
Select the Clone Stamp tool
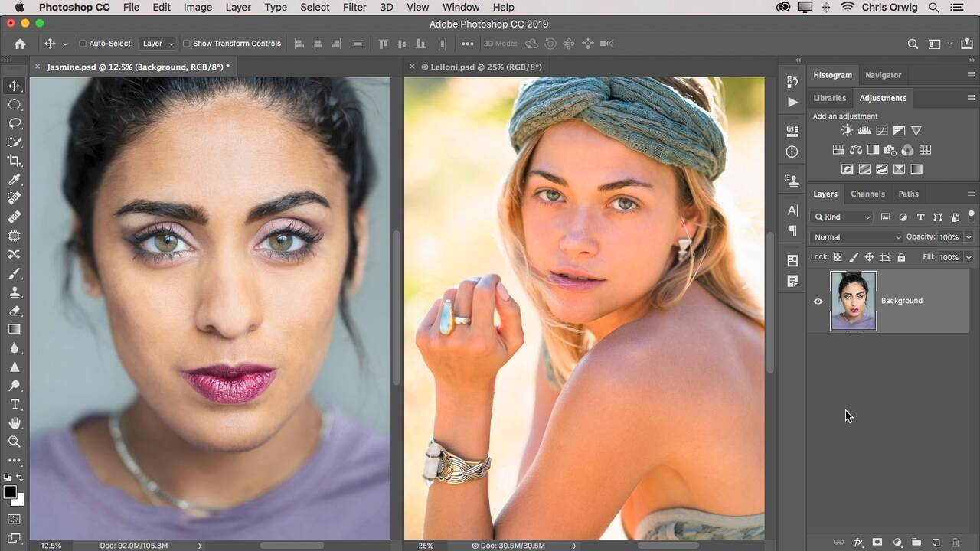tap(14, 292)
